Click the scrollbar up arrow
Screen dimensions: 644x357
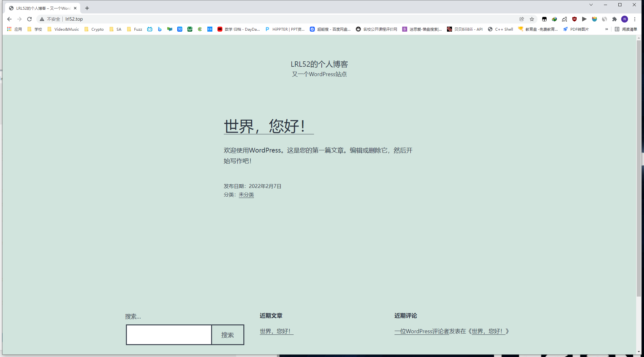(639, 38)
